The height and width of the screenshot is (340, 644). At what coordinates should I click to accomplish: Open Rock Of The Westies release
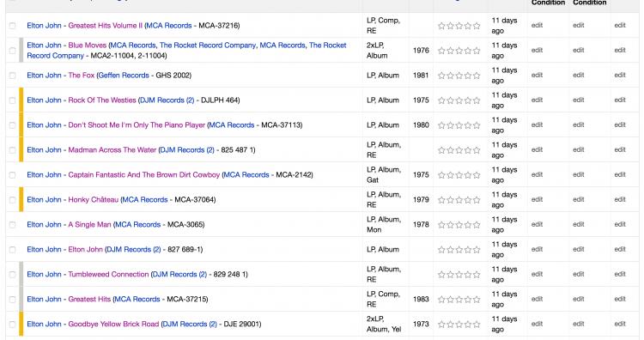pos(102,100)
